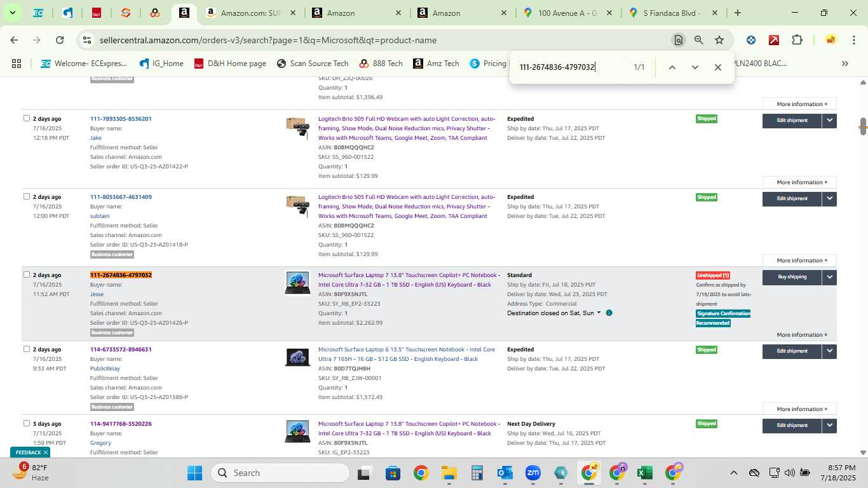Edit shipment for order 111-8053667-4631409
Screen dimensions: 868x488
point(792,198)
